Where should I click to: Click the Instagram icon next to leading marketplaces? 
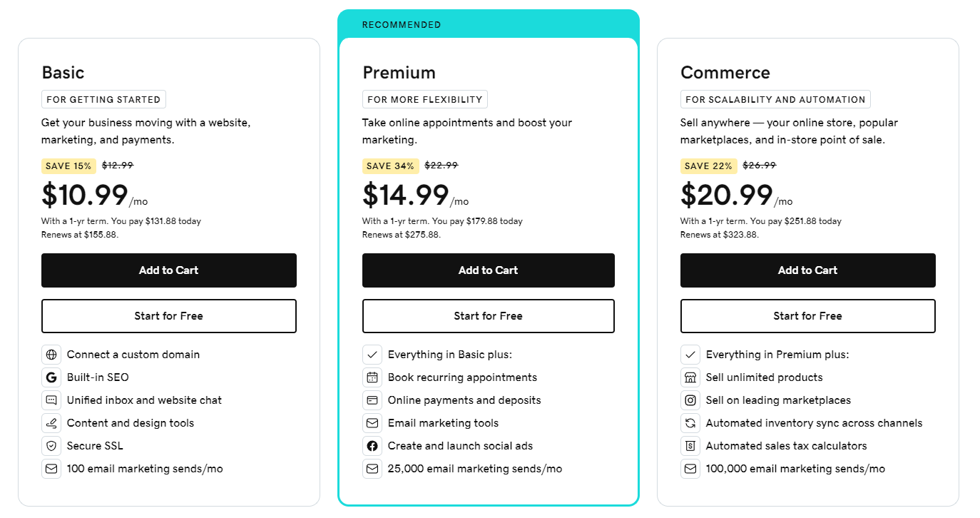pyautogui.click(x=690, y=400)
